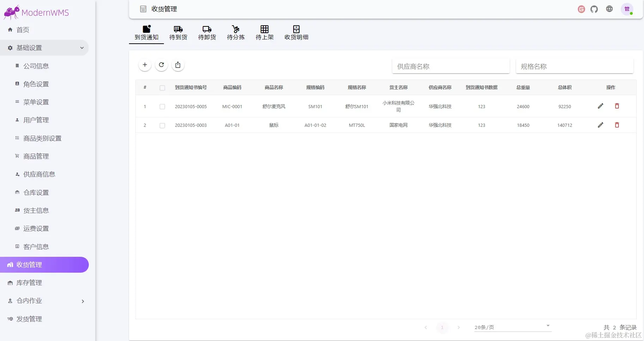Go to the previous page
Viewport: 644px width, 341px height.
[426, 327]
